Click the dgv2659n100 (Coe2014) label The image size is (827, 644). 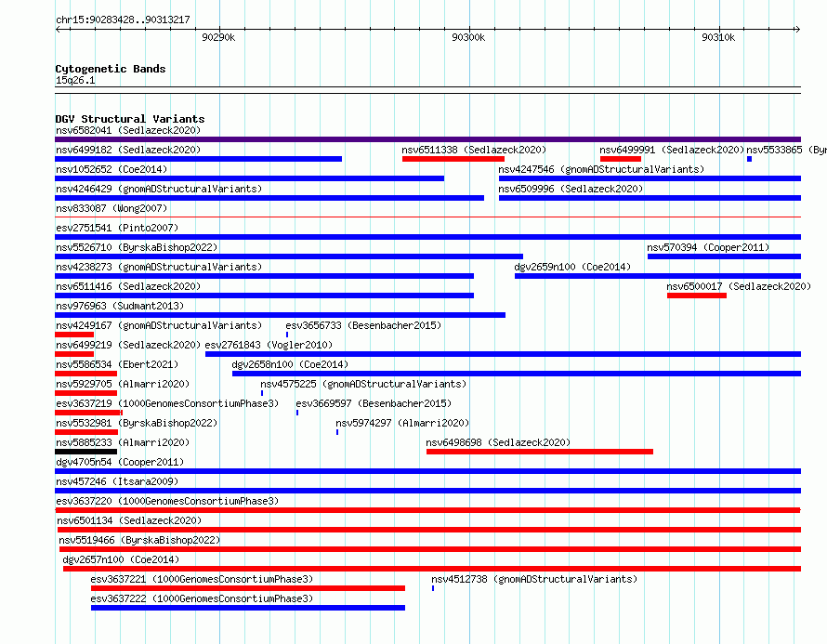coord(572,267)
